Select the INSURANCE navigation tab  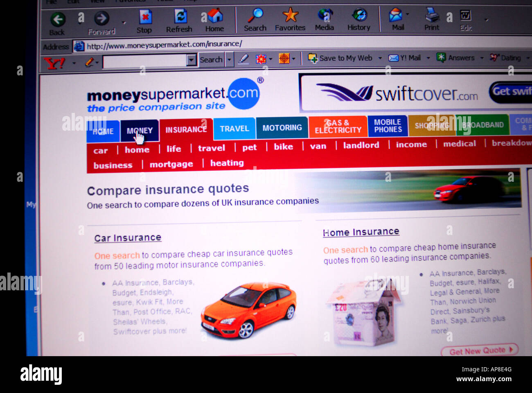pyautogui.click(x=186, y=130)
